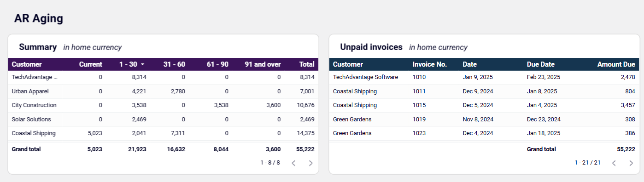Click invoice number 1010
The image size is (644, 182).
(x=419, y=77)
